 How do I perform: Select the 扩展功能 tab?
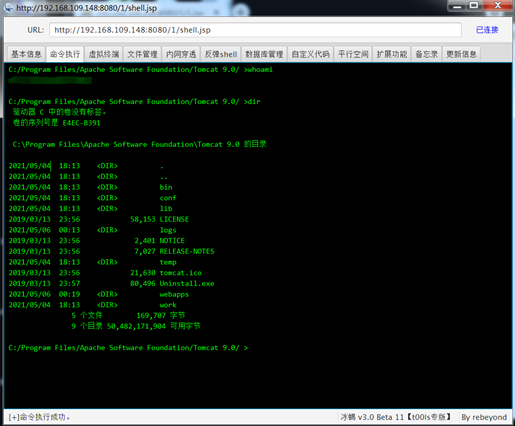[392, 54]
